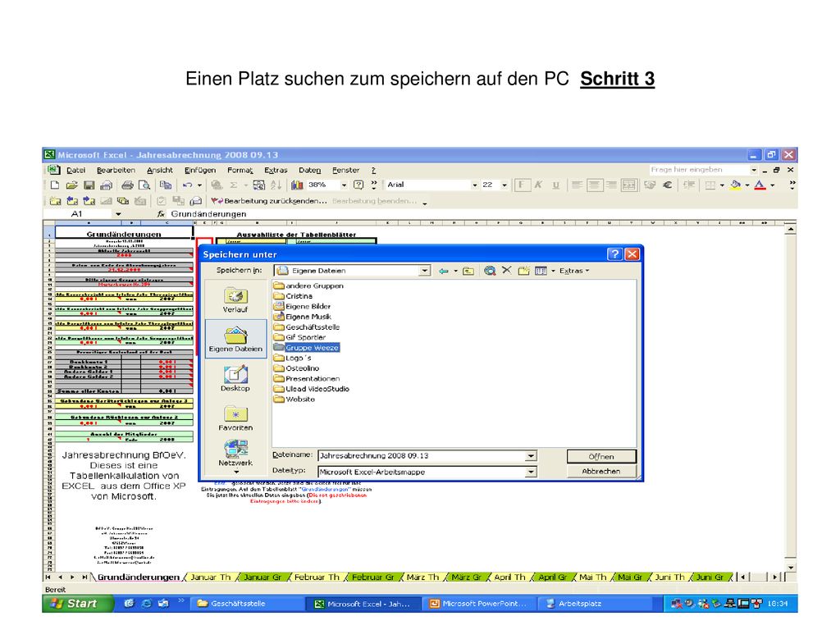Click the Dateiname text field
840x630 pixels.
click(x=421, y=456)
